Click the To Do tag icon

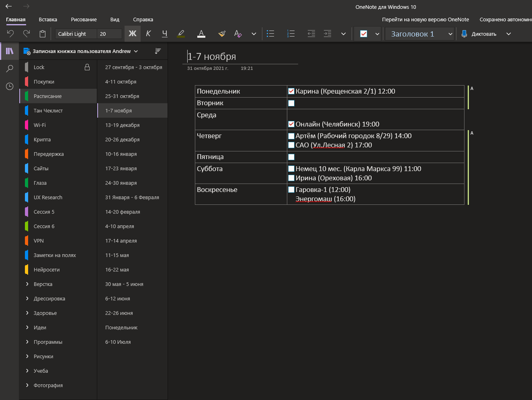364,34
